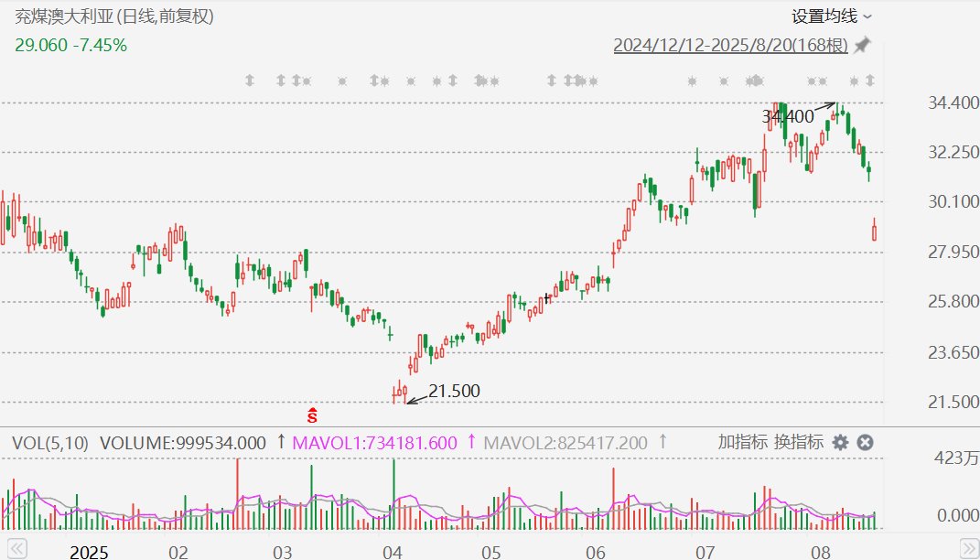Toggle the MAVOL2 line label
The image size is (980, 560).
[565, 443]
